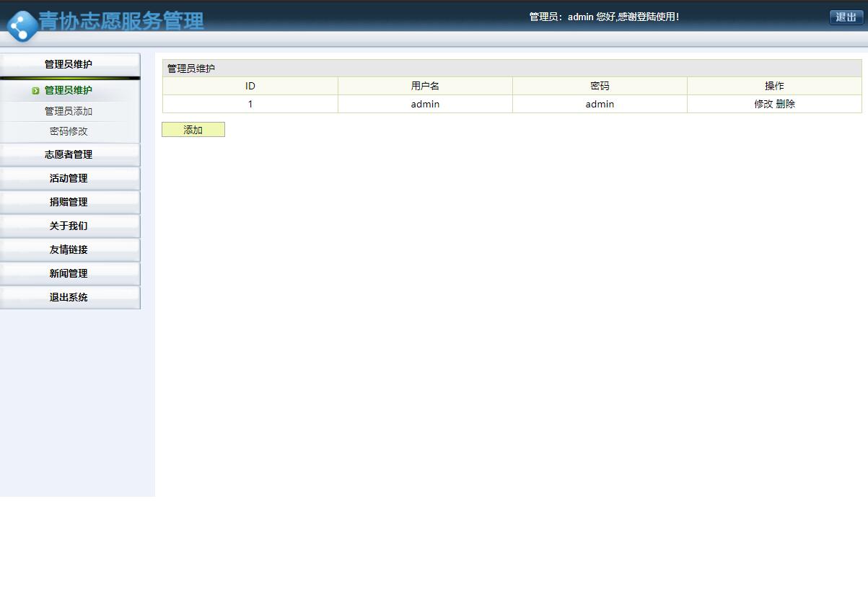Open the 管理员维护 submenu item
Image resolution: width=868 pixels, height=605 pixels.
click(69, 90)
